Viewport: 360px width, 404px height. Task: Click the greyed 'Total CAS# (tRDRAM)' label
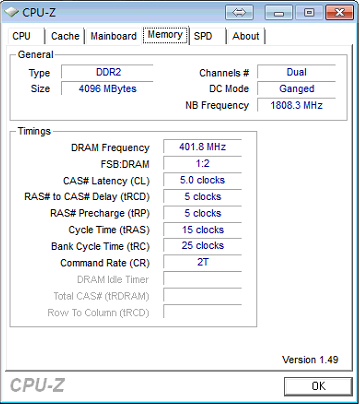point(101,296)
